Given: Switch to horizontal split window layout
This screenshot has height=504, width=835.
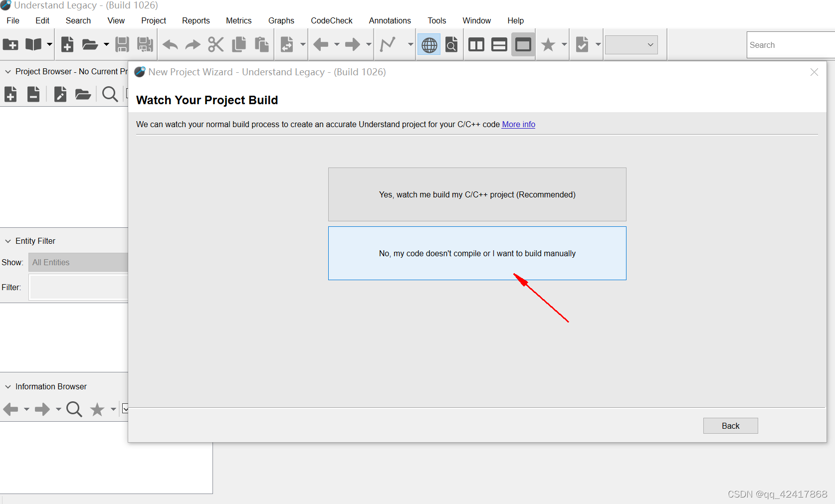Looking at the screenshot, I should point(499,45).
